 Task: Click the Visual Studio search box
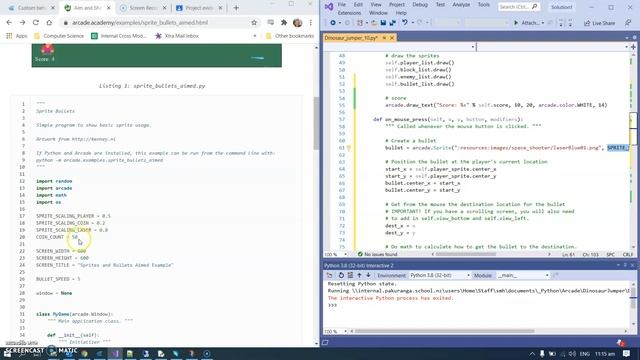tap(519, 7)
